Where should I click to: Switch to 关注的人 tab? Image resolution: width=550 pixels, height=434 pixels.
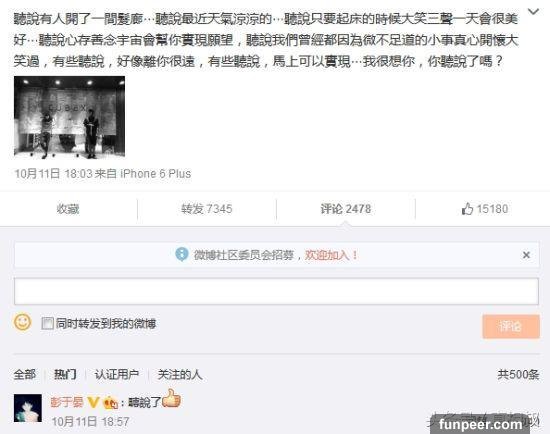(x=180, y=374)
